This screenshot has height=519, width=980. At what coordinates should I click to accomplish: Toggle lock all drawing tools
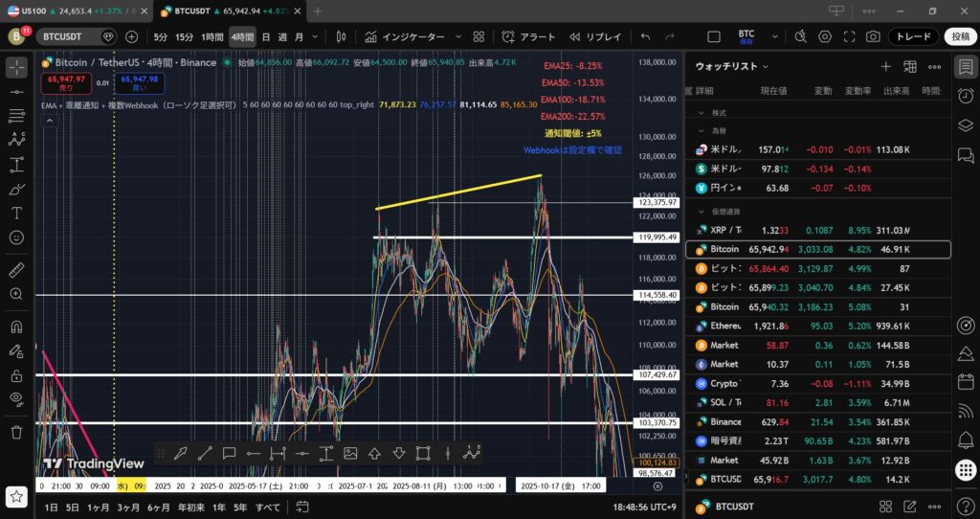click(x=16, y=376)
